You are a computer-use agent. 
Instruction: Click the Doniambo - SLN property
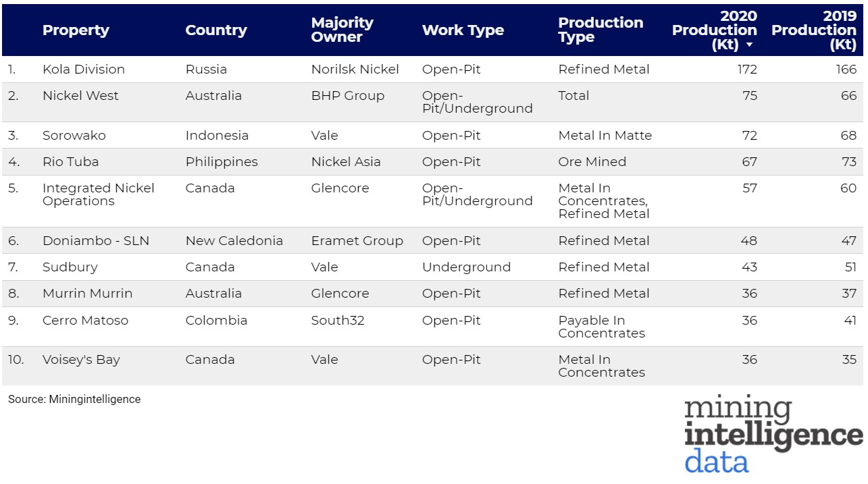pos(96,241)
